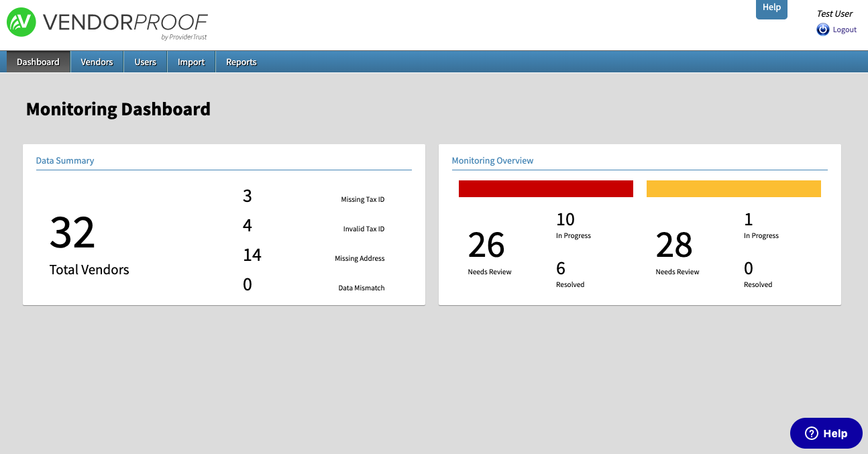This screenshot has width=868, height=454.
Task: Click the Logout power icon
Action: tap(822, 30)
